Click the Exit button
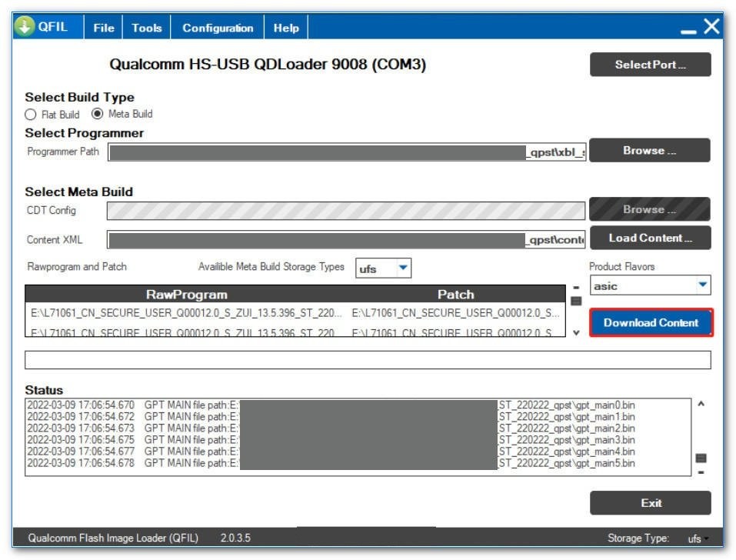The width and height of the screenshot is (736, 560). click(650, 503)
